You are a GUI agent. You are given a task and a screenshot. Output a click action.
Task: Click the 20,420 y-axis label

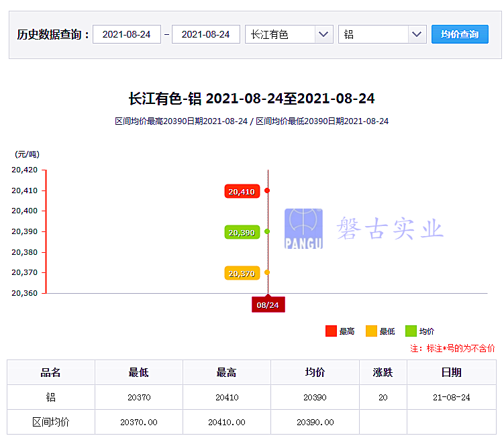(x=24, y=170)
